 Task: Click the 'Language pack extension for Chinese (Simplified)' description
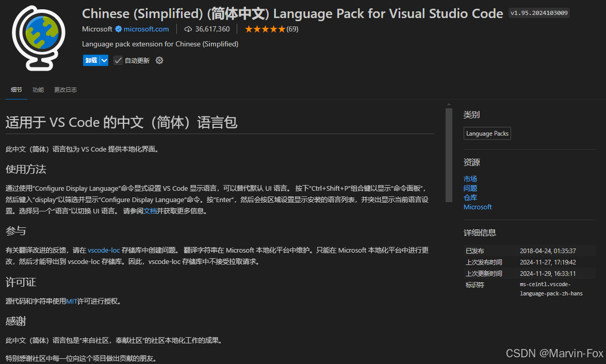160,44
